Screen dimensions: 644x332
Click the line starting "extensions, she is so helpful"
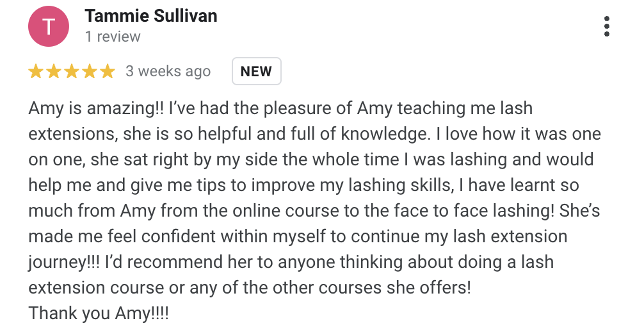click(x=314, y=134)
